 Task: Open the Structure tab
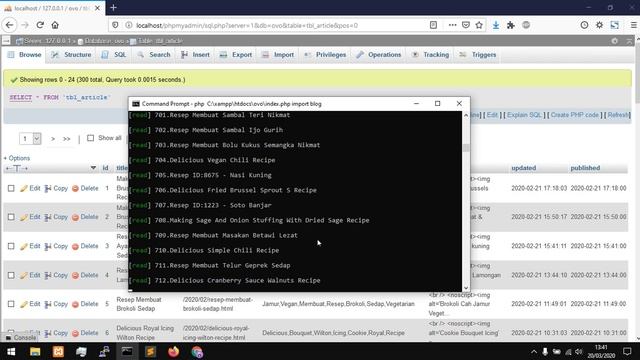(71, 55)
